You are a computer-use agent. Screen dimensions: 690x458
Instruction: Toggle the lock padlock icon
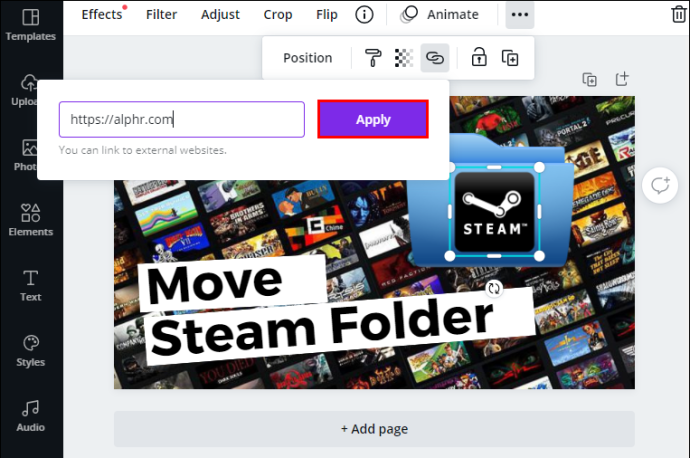point(479,57)
